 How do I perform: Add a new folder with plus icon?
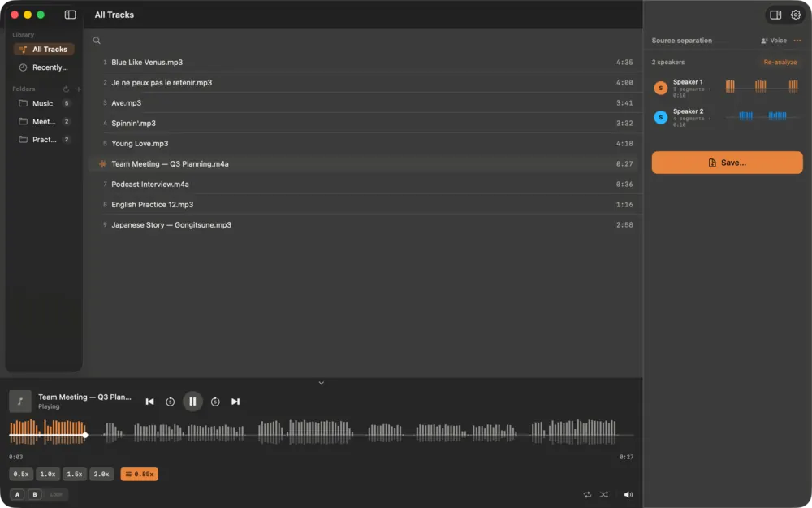click(x=79, y=89)
